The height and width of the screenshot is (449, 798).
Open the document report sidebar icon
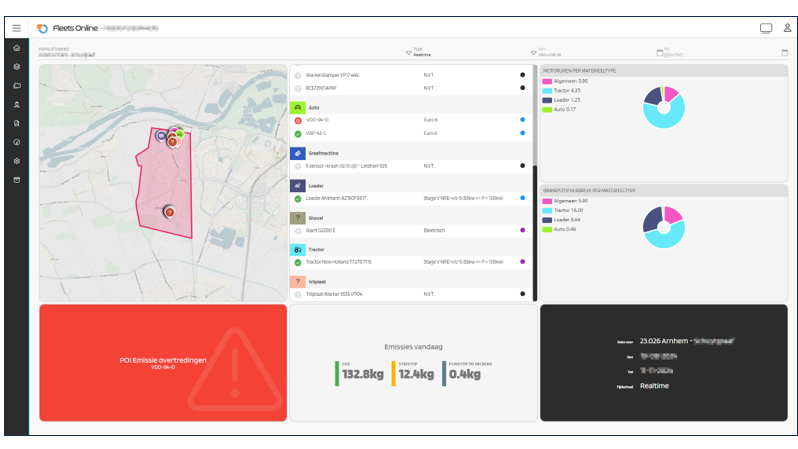tap(17, 123)
